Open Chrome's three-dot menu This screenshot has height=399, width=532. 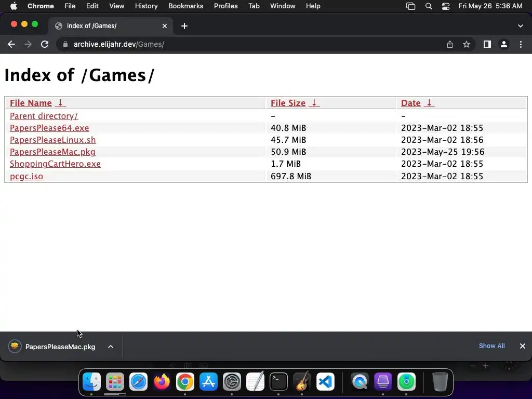coord(521,44)
